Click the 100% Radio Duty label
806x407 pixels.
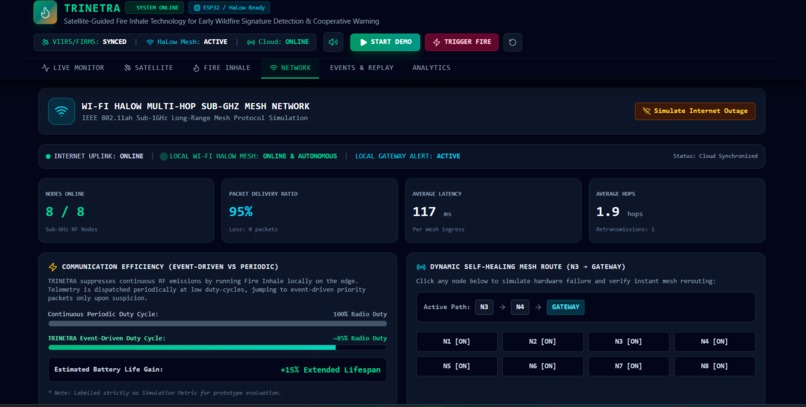tap(360, 314)
